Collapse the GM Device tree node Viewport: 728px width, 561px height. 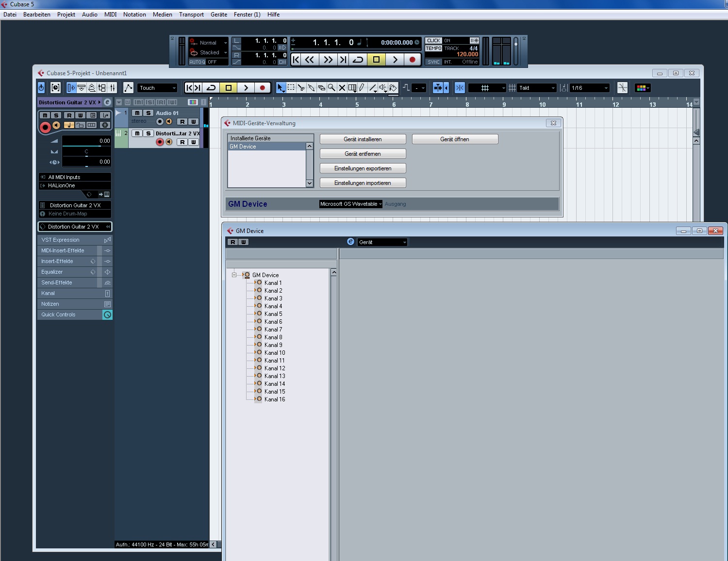pos(234,275)
